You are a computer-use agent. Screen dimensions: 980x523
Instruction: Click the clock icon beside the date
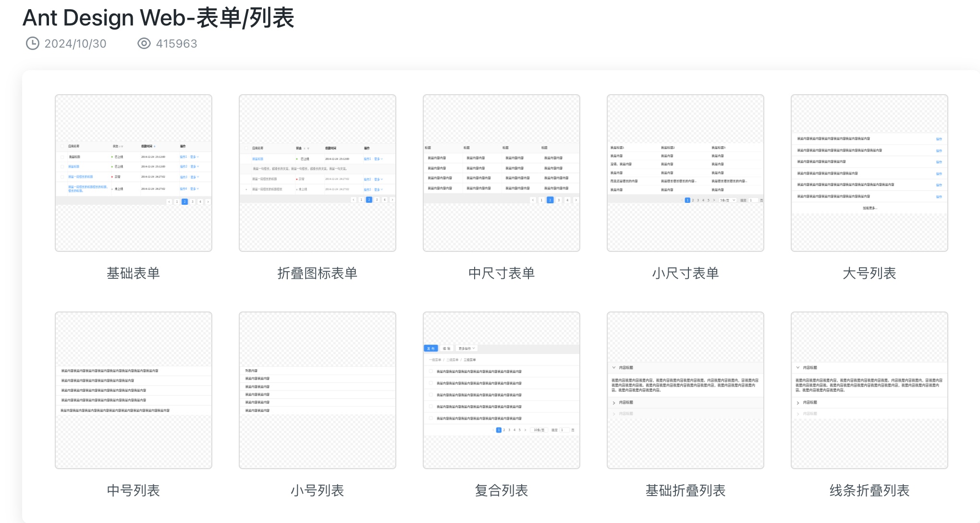point(33,44)
